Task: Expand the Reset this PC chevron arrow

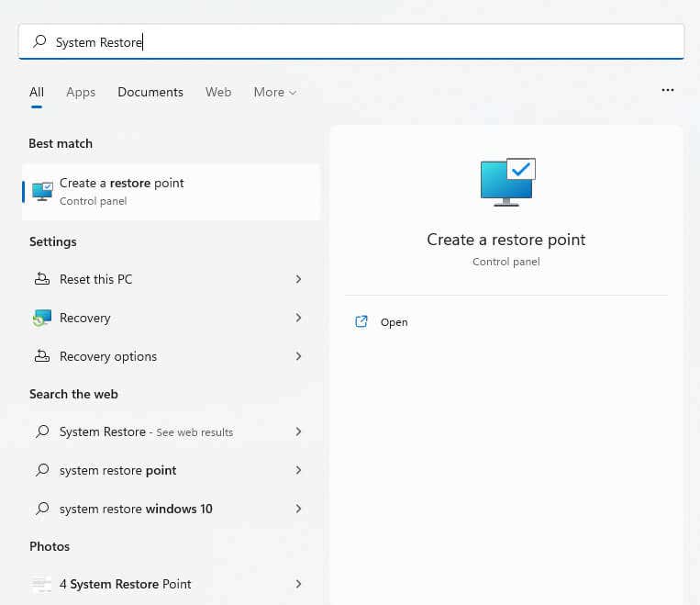Action: 299,279
